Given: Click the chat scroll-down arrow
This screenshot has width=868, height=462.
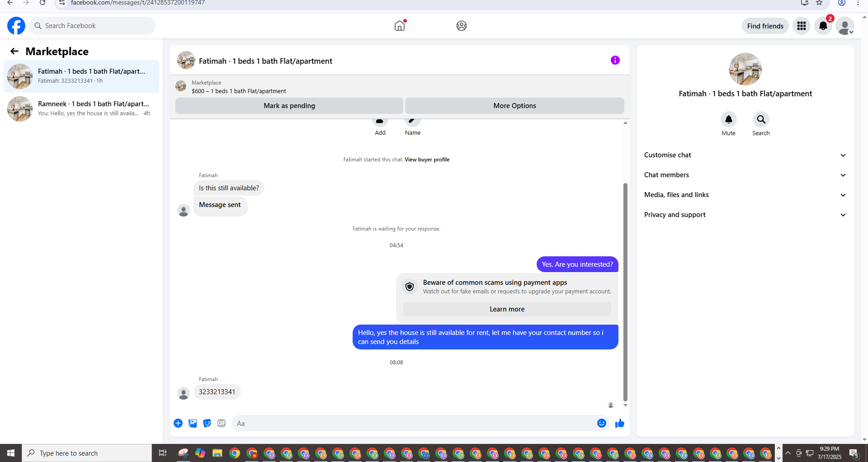Looking at the screenshot, I should click(625, 405).
